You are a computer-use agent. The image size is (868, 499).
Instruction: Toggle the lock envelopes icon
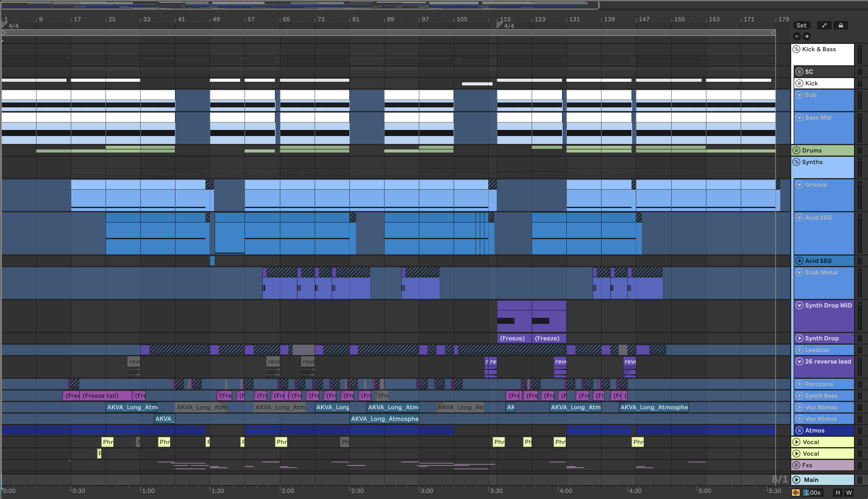pos(841,25)
